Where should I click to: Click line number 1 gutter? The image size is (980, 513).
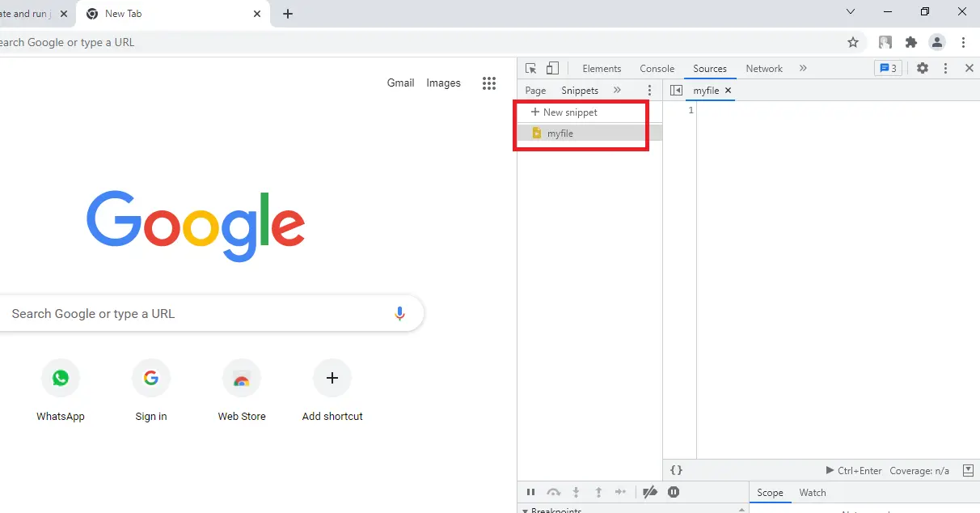691,111
